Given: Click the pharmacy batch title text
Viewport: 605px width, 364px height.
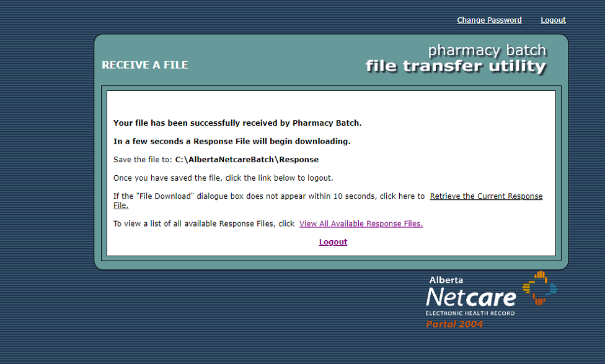Looking at the screenshot, I should pos(487,50).
